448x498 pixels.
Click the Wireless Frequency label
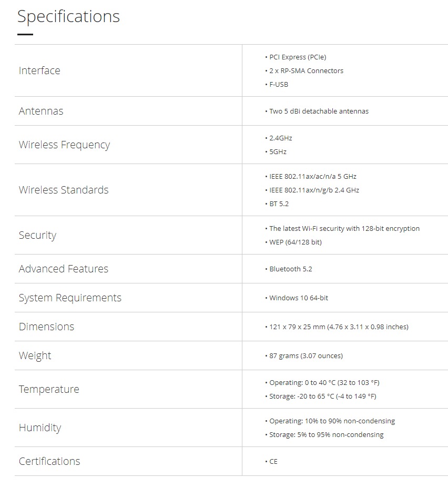[64, 145]
